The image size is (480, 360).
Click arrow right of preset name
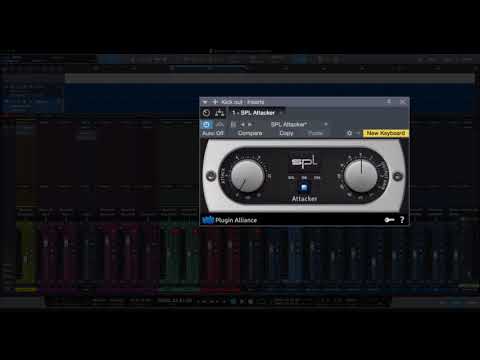pos(326,124)
